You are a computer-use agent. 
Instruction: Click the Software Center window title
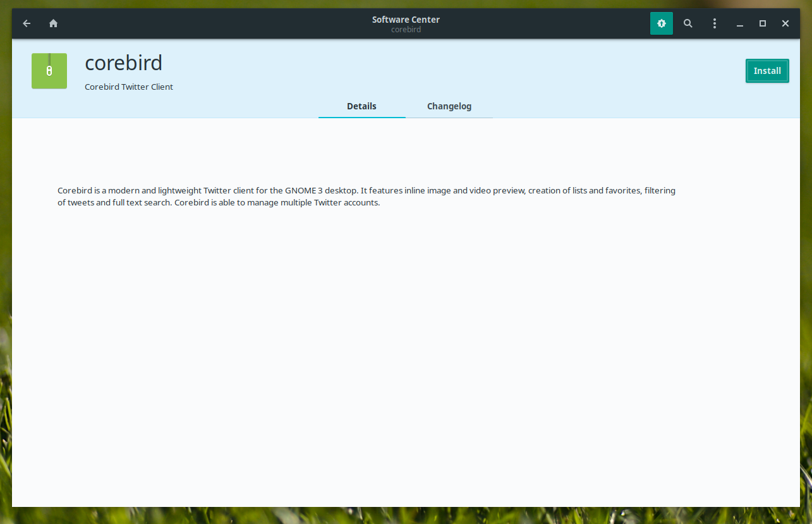click(406, 20)
